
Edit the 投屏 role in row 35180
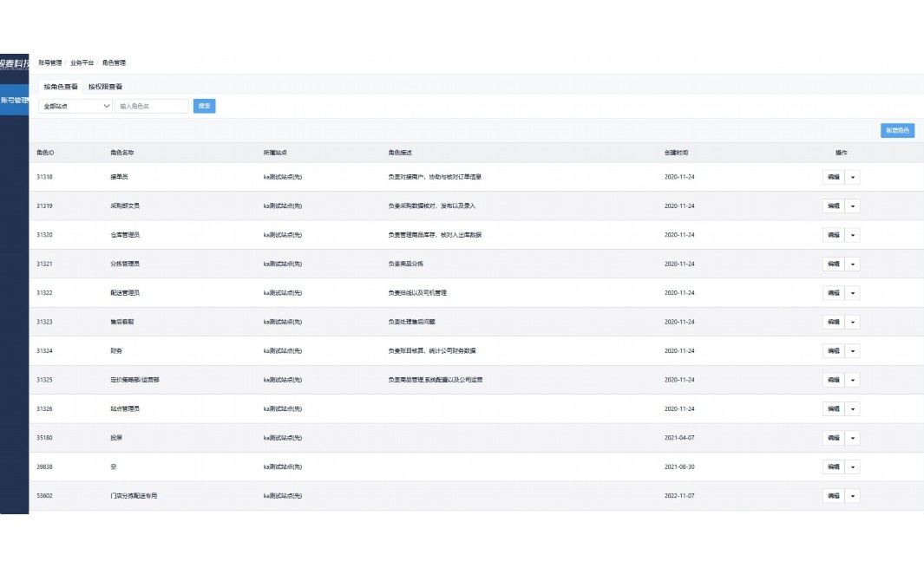pos(833,438)
